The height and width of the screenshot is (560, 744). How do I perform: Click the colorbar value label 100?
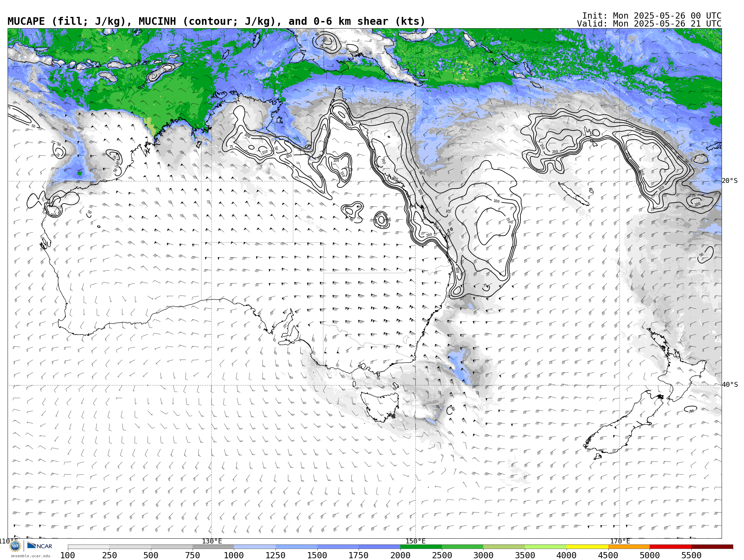click(x=68, y=556)
